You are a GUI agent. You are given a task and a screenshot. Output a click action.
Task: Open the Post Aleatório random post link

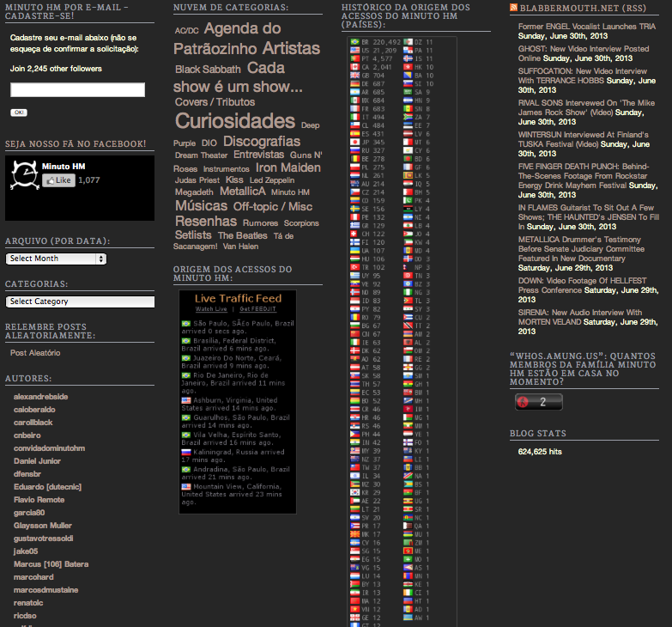(35, 352)
